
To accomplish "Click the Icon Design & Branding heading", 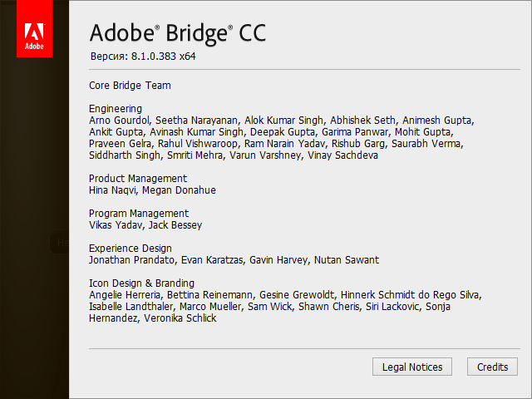I will pos(141,283).
